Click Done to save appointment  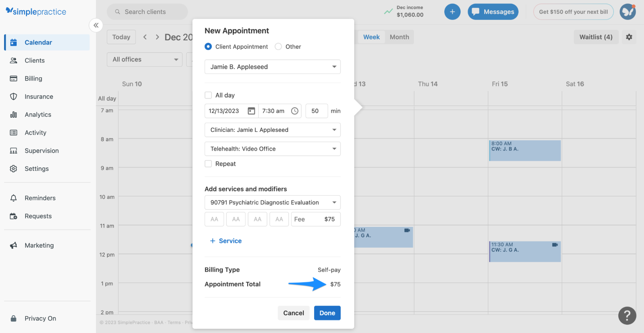327,313
